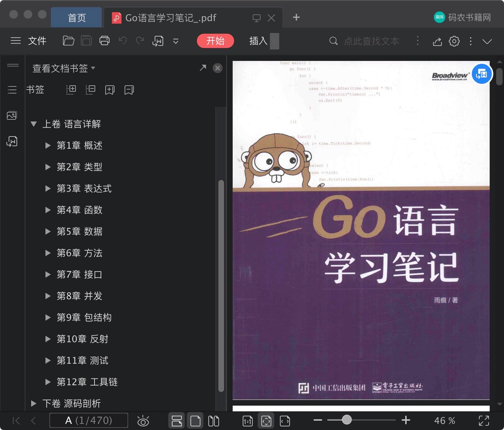Switch to the 首页 tab
The width and height of the screenshot is (504, 430).
click(x=77, y=18)
